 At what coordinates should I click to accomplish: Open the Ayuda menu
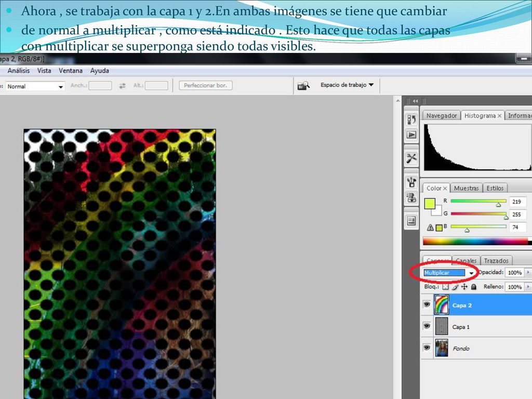click(x=99, y=71)
